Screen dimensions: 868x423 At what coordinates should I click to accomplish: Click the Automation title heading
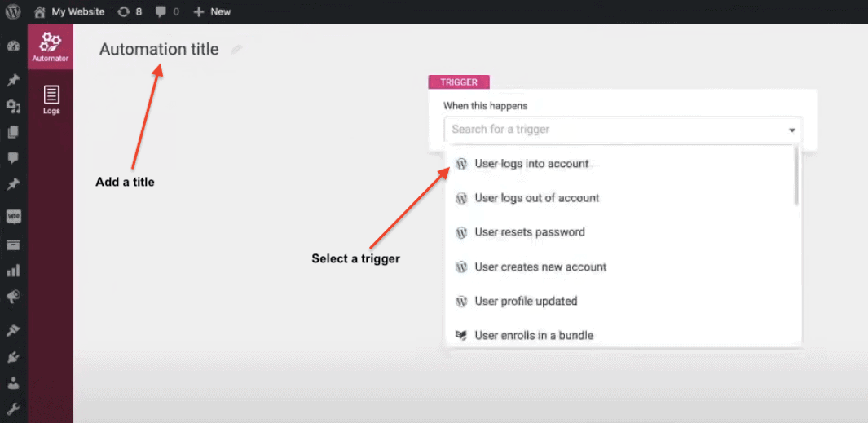[159, 49]
